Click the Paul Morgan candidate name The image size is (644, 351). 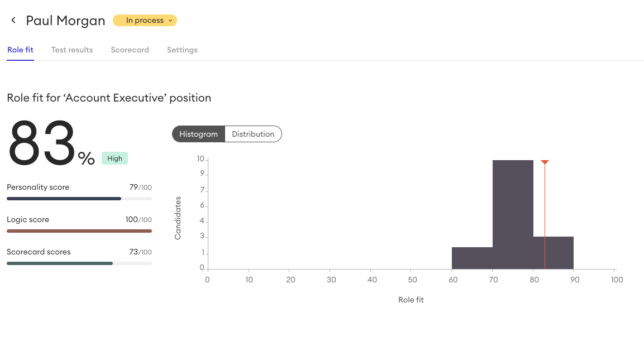[65, 21]
